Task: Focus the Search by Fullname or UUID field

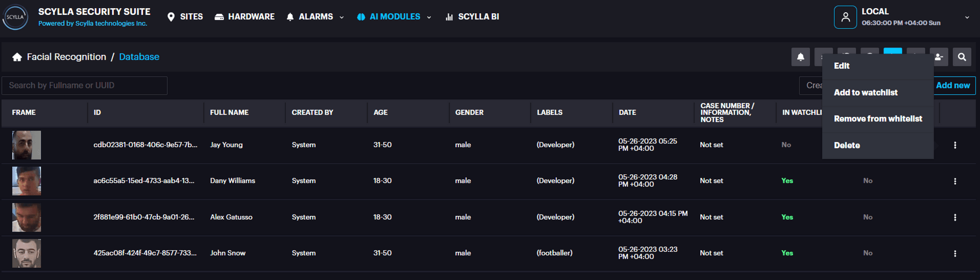Action: click(x=85, y=85)
